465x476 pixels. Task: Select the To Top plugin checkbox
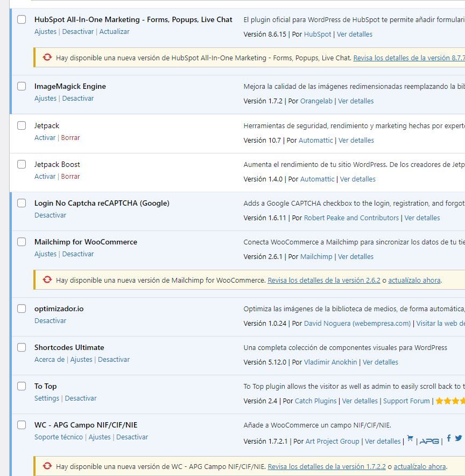(x=22, y=386)
